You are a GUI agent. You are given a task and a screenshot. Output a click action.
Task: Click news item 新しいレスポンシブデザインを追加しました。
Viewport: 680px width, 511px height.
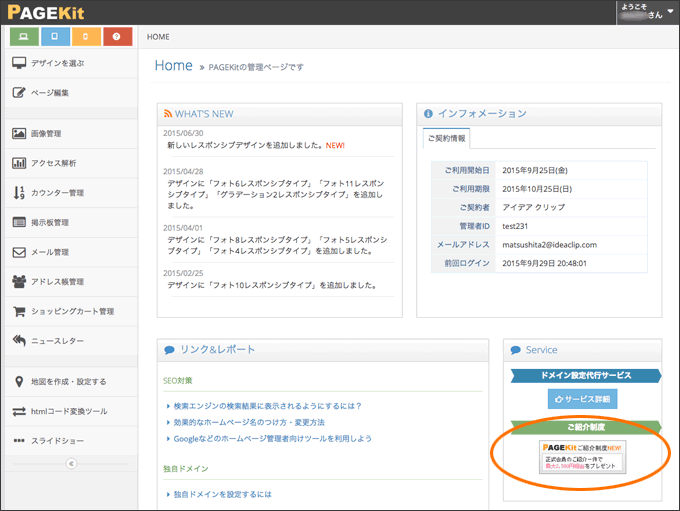(x=245, y=145)
